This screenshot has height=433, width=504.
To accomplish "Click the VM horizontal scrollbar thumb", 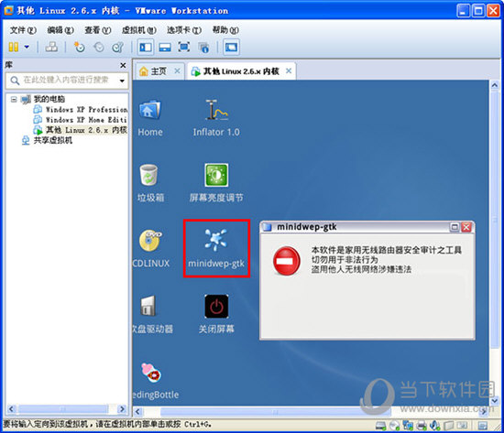I will (x=275, y=411).
